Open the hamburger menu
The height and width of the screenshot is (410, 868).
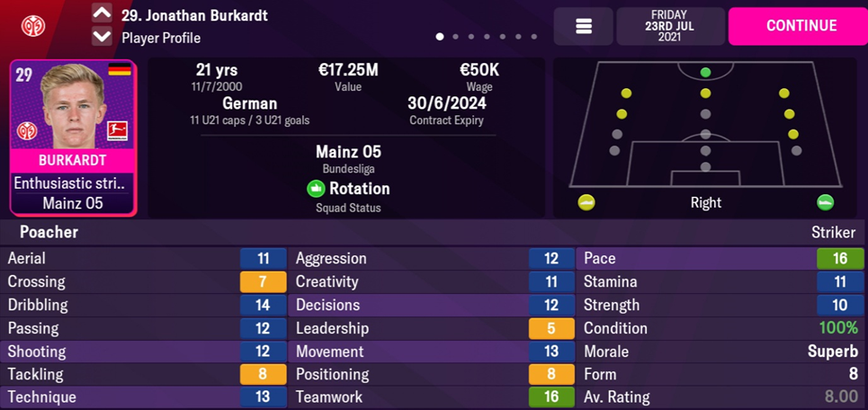tap(584, 26)
